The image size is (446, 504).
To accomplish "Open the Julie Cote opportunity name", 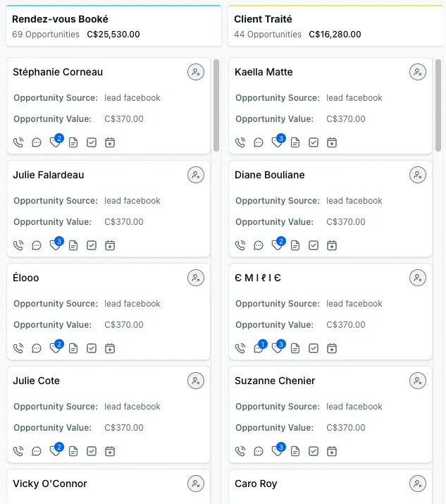I will pyautogui.click(x=36, y=381).
